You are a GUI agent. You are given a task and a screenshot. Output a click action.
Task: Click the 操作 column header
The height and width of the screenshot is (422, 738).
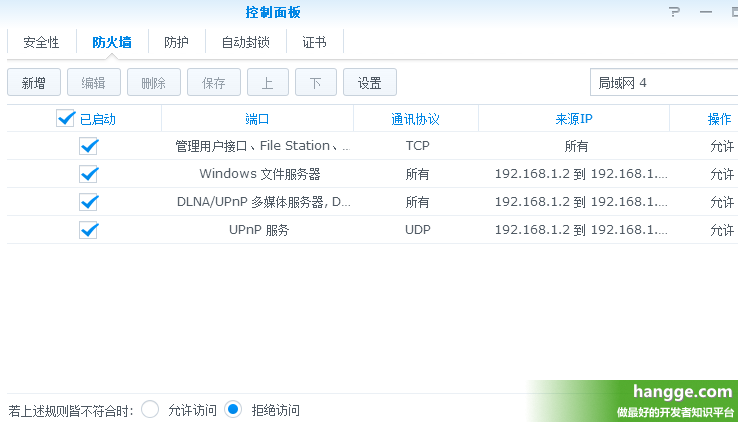[719, 119]
